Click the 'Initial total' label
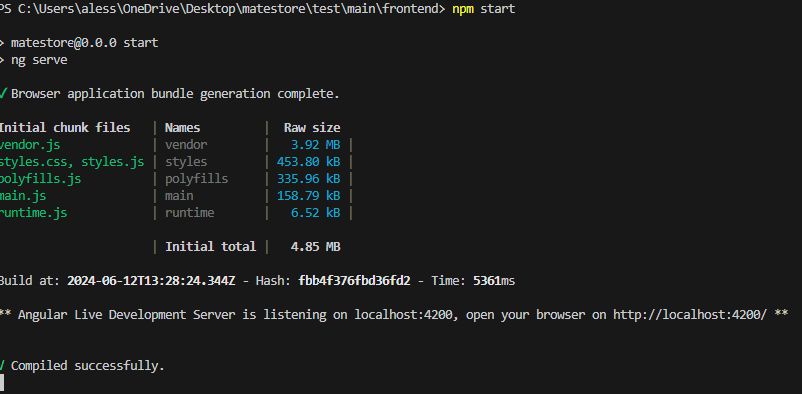 [x=210, y=247]
